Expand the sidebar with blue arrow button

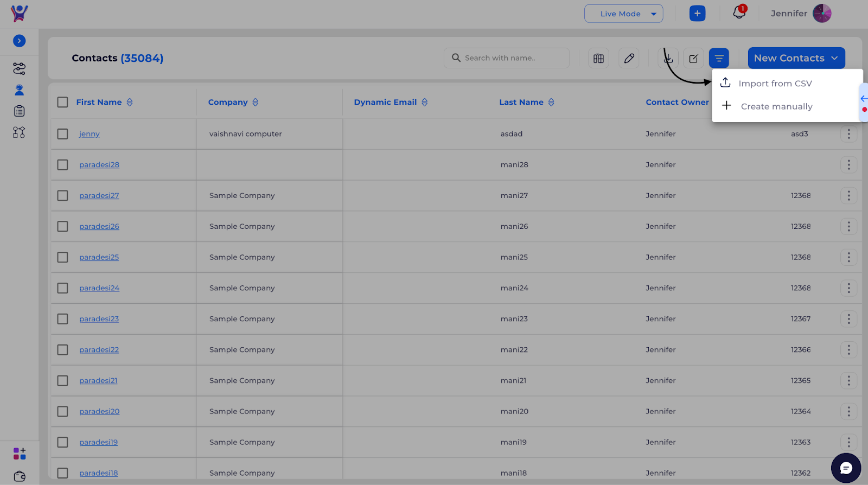pos(19,41)
